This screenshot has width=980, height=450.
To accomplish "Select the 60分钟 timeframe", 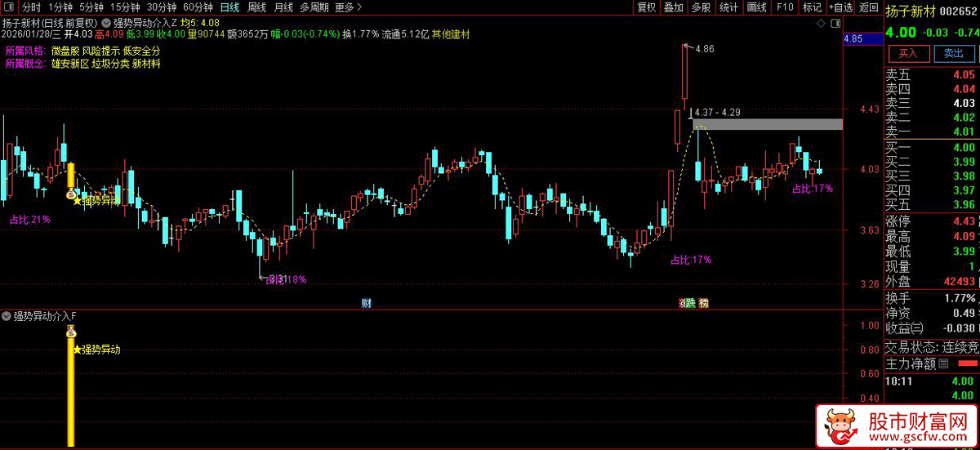I will tap(198, 7).
